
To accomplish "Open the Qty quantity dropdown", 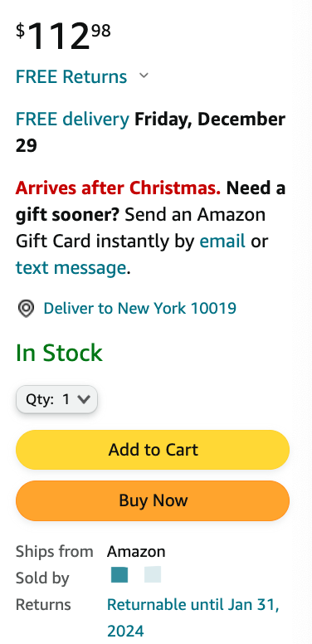I will pos(56,399).
